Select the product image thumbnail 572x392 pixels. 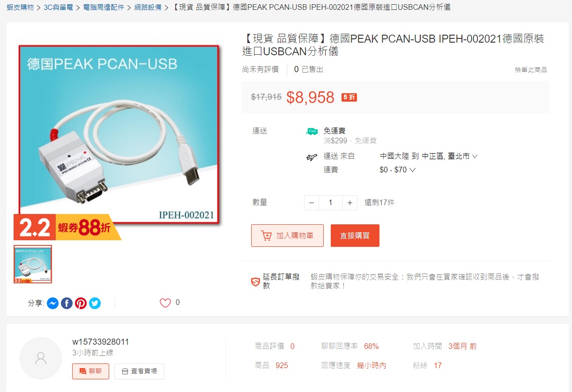tap(33, 264)
